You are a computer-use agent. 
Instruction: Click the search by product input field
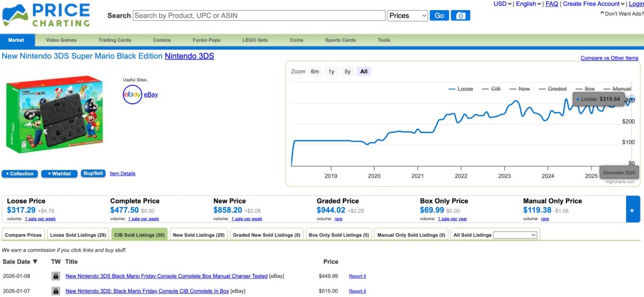click(259, 16)
